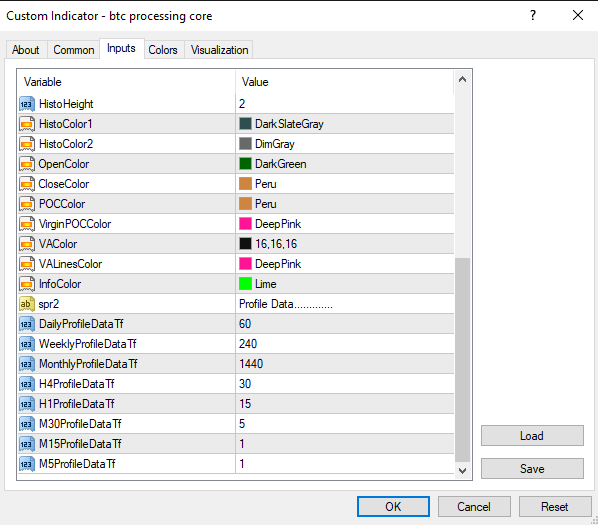Click the HistoHeight integer variable icon

[x=27, y=104]
